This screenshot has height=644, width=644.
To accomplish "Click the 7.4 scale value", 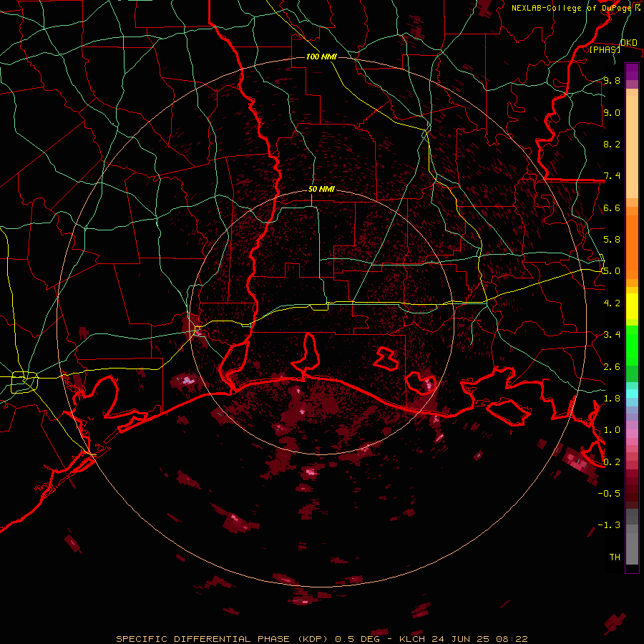I will 612,176.
